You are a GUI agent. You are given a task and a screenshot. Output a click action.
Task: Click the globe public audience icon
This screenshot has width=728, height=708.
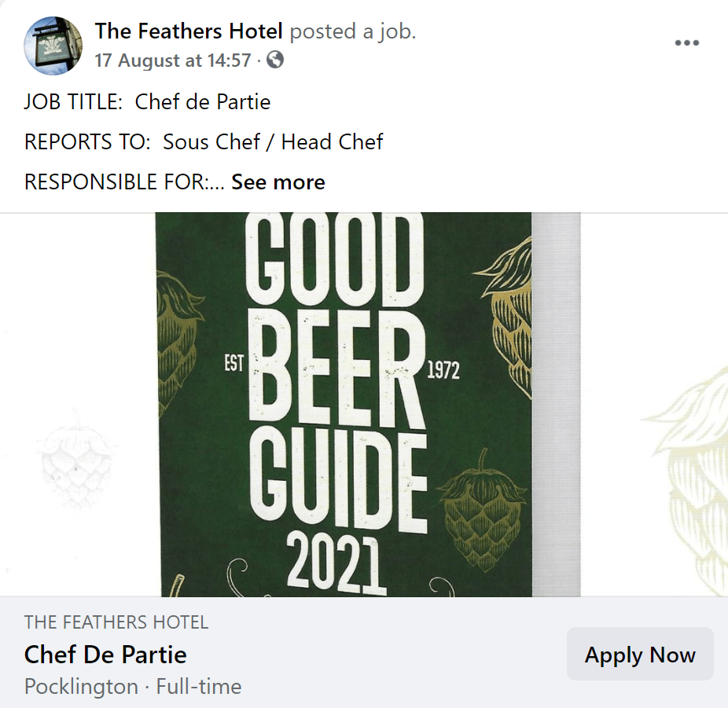click(x=275, y=60)
